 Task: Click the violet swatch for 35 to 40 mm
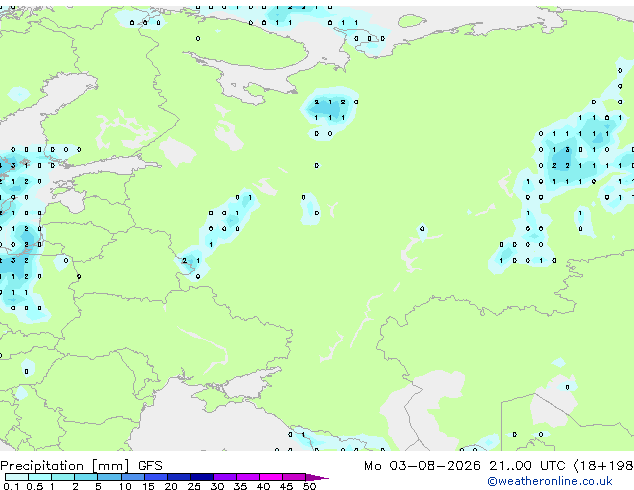(x=248, y=477)
